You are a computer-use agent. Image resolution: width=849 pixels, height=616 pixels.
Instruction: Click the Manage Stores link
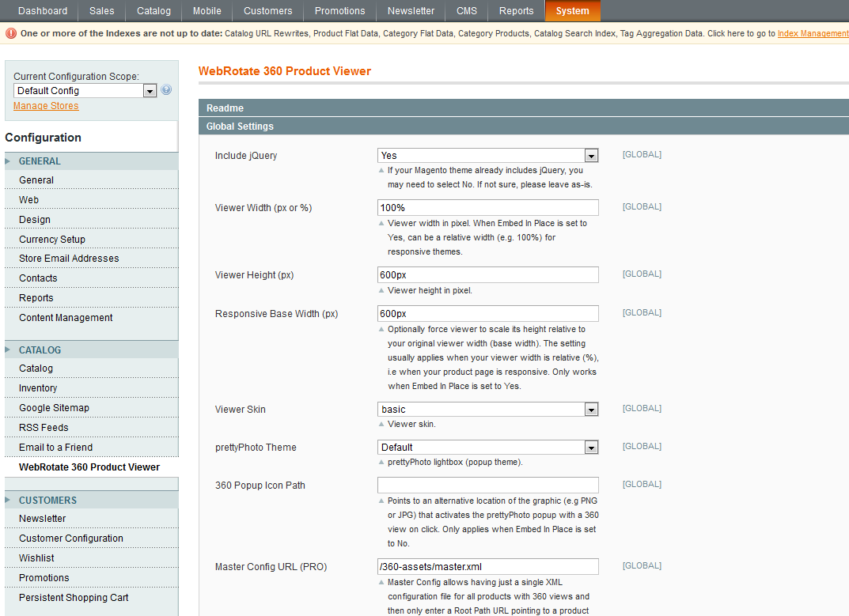click(46, 106)
